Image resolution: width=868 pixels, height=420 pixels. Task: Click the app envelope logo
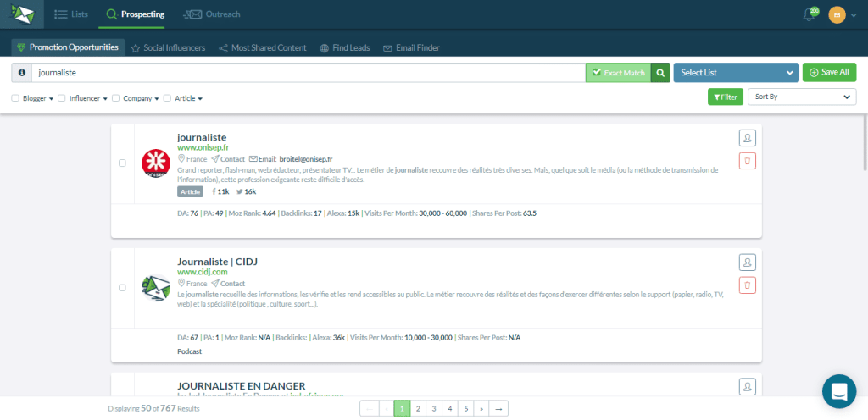click(22, 14)
